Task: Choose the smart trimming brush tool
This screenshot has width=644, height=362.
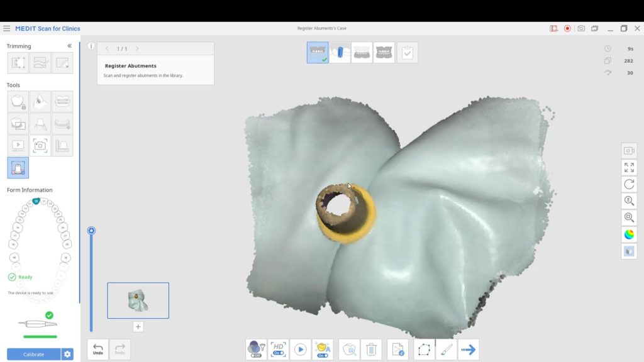Action: (x=40, y=63)
